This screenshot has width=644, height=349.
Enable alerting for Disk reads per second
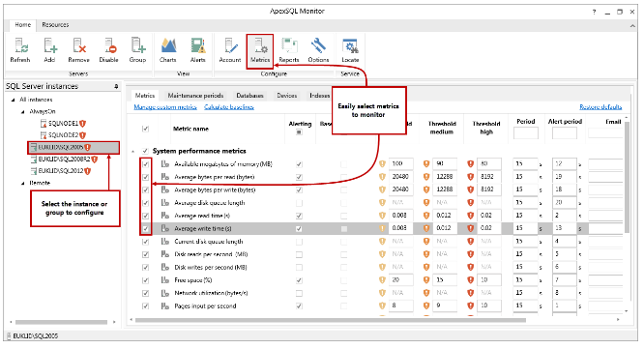[299, 254]
